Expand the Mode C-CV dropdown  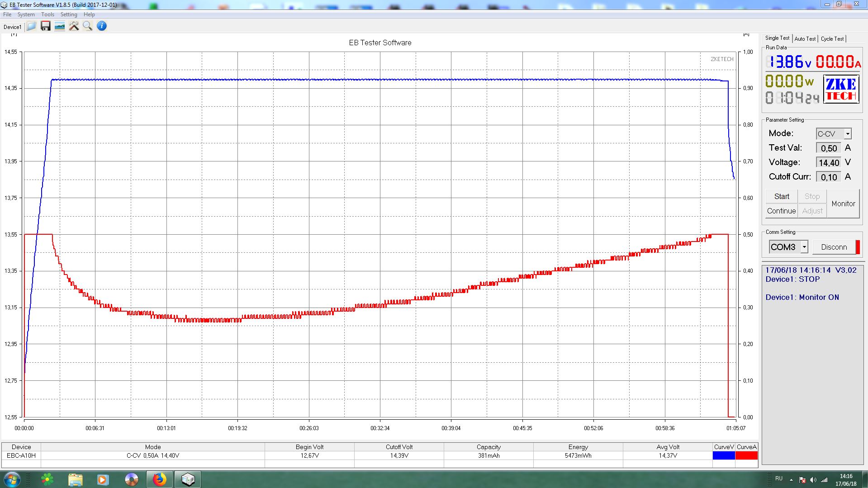848,134
